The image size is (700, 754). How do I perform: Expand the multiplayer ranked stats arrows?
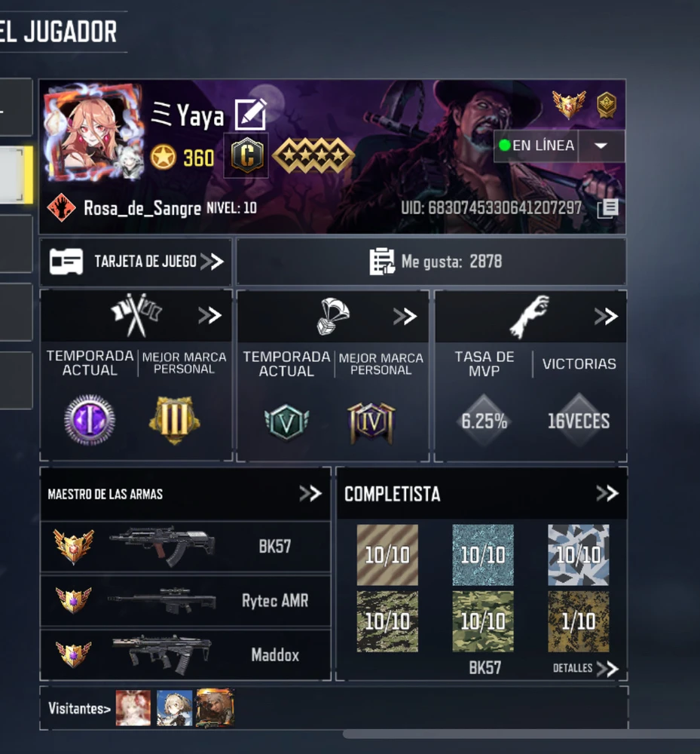210,315
